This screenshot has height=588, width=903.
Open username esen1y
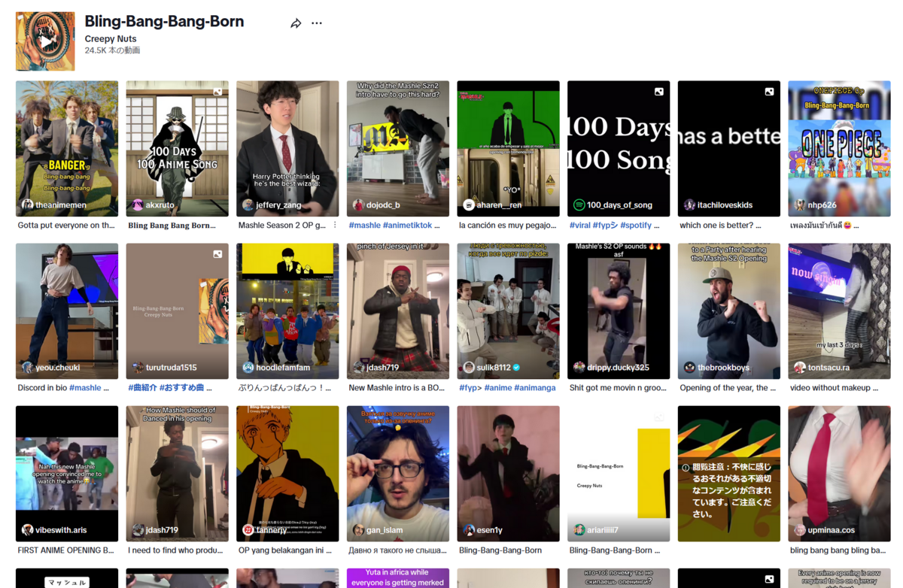489,530
